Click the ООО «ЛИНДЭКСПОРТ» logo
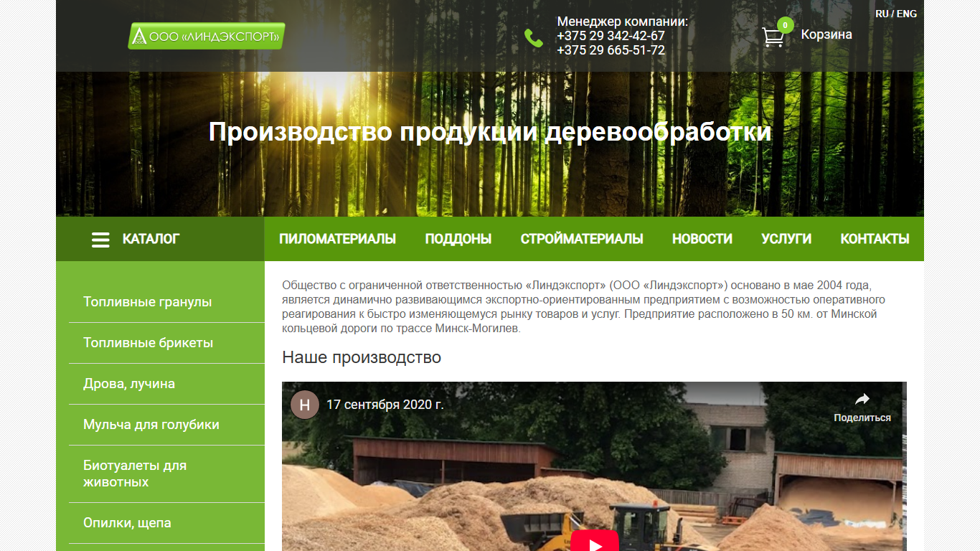980x551 pixels. coord(207,36)
